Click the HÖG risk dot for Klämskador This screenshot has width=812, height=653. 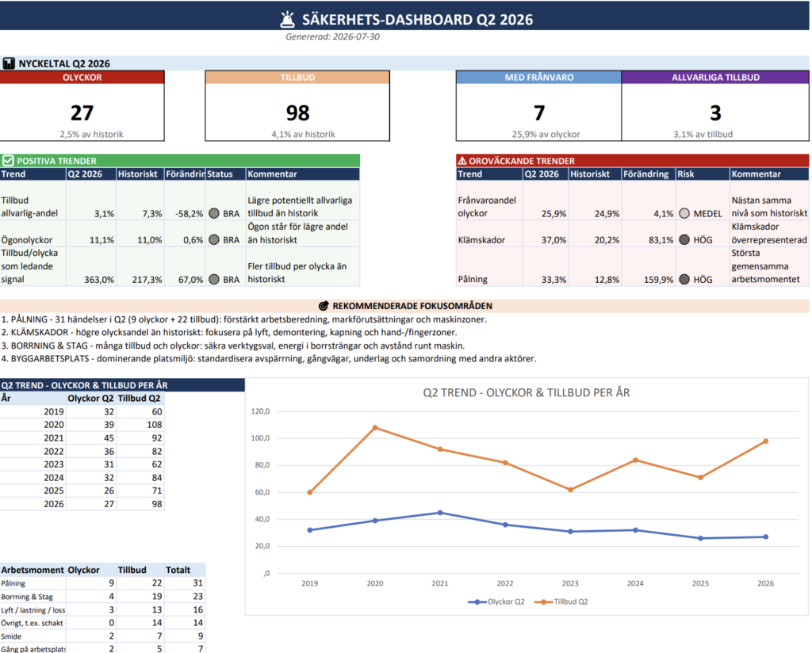click(x=684, y=239)
